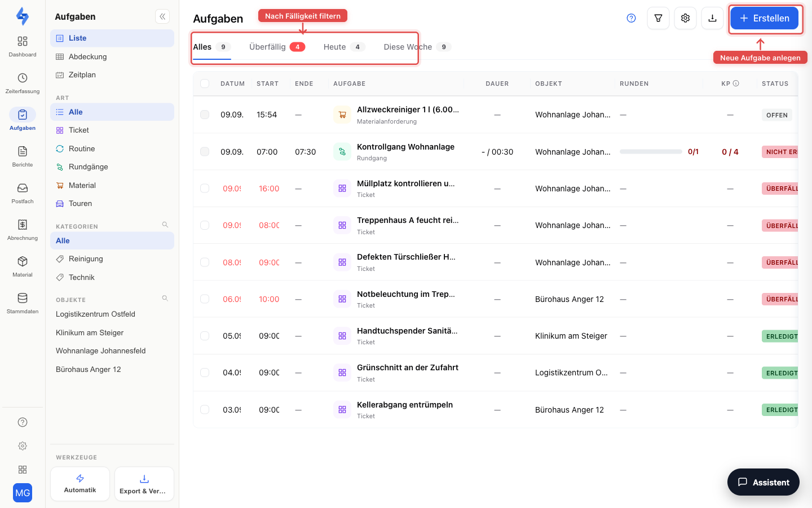Open Abrechnung in the left rail

pos(23,230)
